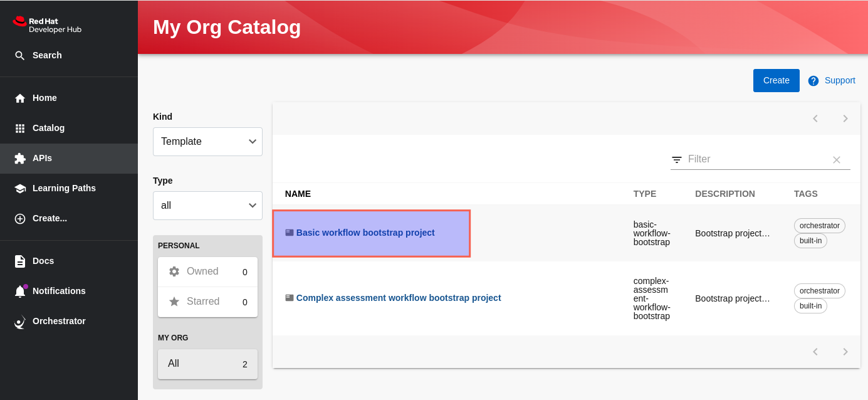
Task: Click the Docs document icon
Action: click(x=20, y=261)
